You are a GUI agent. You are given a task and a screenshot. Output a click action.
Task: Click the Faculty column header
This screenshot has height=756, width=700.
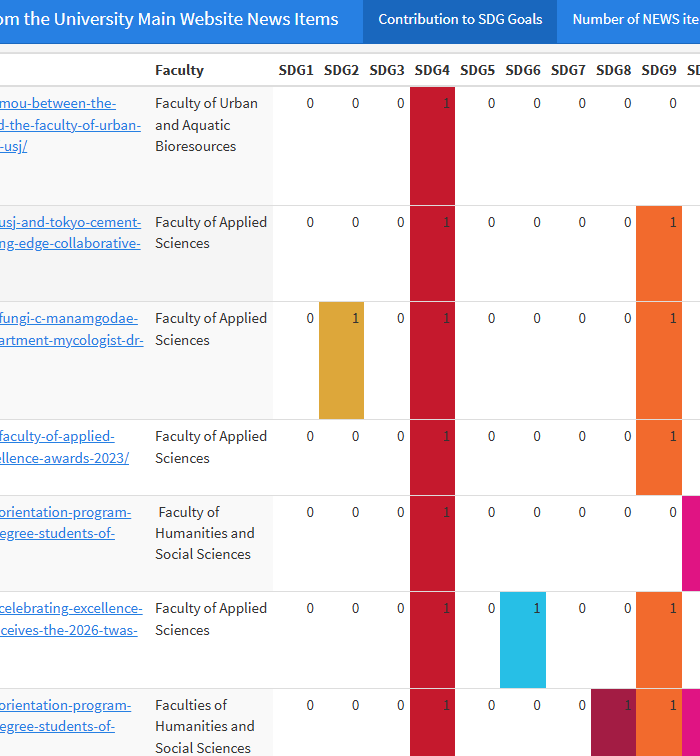179,70
